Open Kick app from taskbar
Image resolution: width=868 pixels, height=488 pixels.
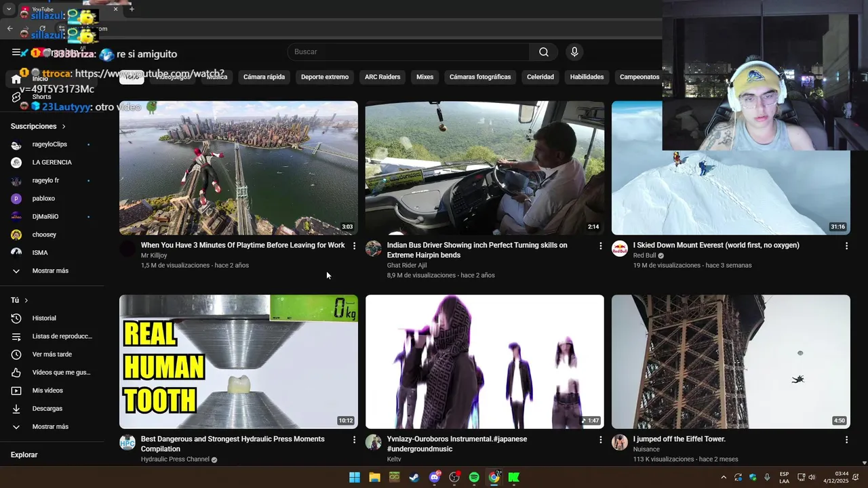(x=514, y=477)
